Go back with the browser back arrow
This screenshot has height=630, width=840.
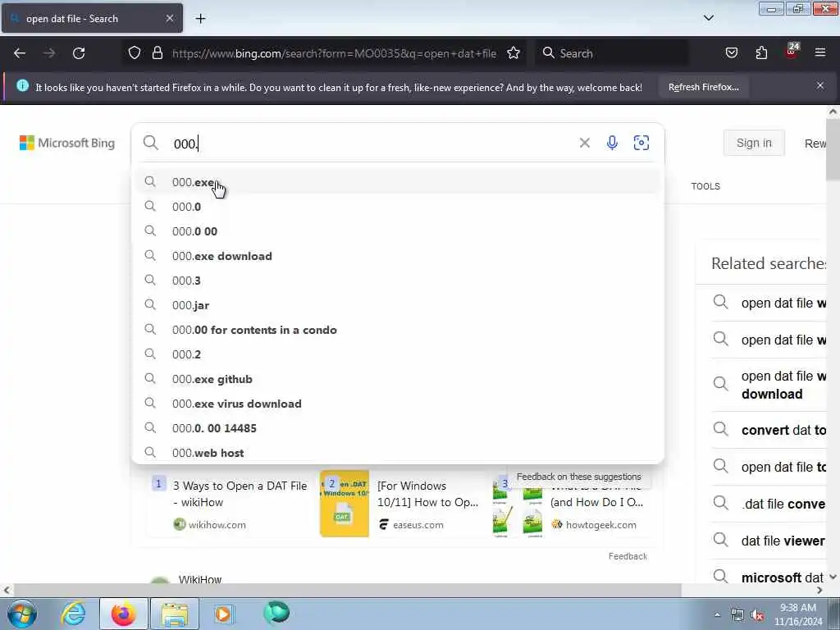(20, 53)
